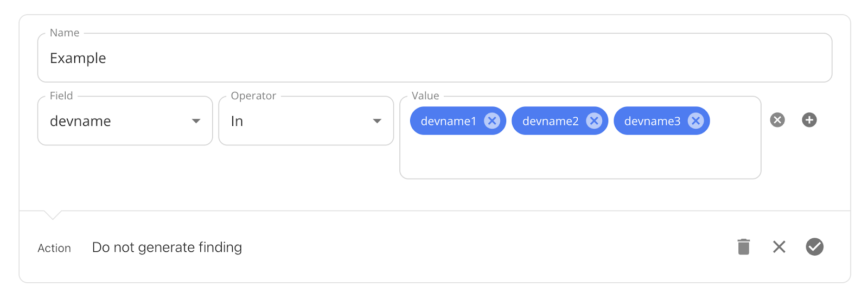Select the devname field combo box

tap(125, 120)
